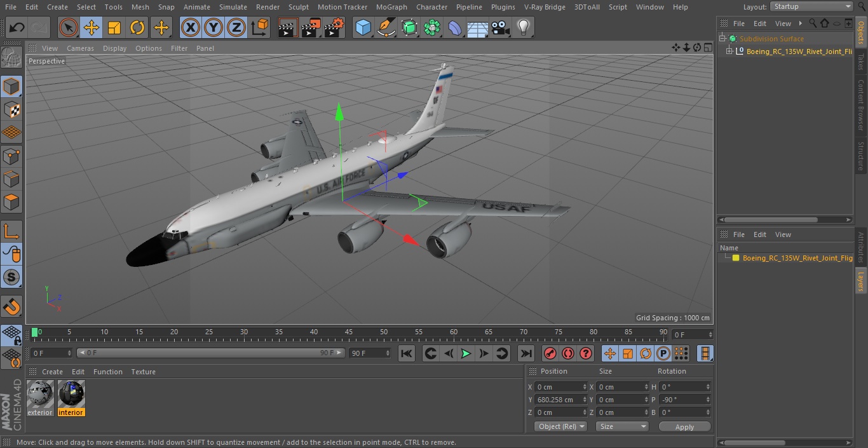Switch to Model mode
The width and height of the screenshot is (868, 448).
pyautogui.click(x=11, y=86)
